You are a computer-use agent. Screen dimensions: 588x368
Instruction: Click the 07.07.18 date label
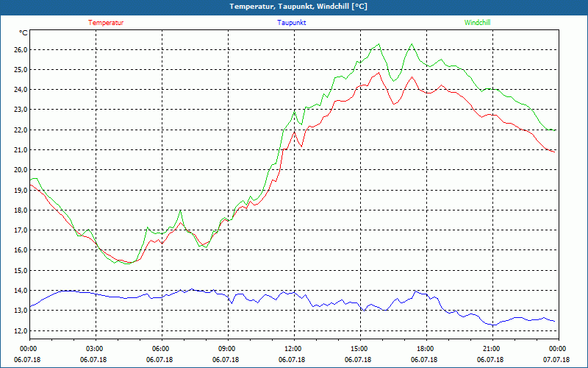[556, 360]
